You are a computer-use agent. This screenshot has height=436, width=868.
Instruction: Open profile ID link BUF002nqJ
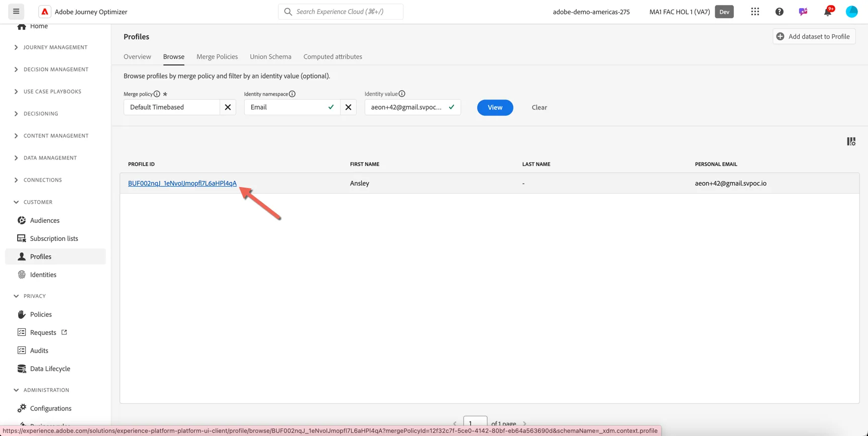tap(182, 184)
